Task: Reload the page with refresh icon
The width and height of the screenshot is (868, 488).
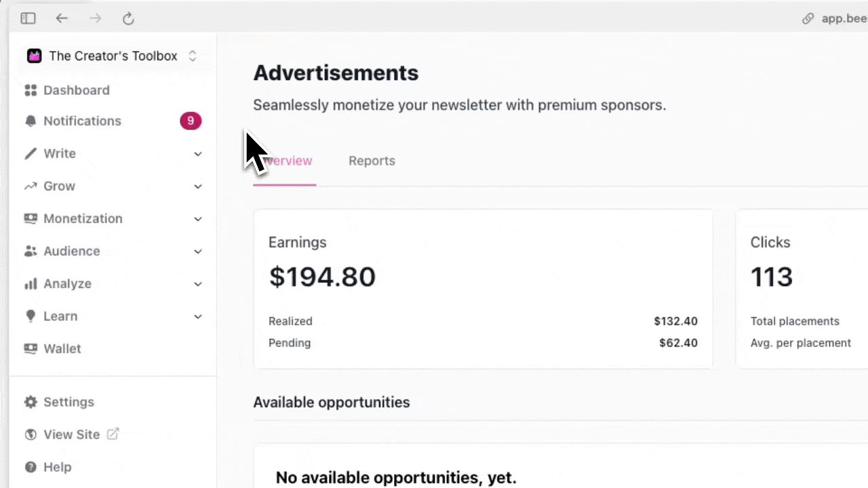Action: 128,18
